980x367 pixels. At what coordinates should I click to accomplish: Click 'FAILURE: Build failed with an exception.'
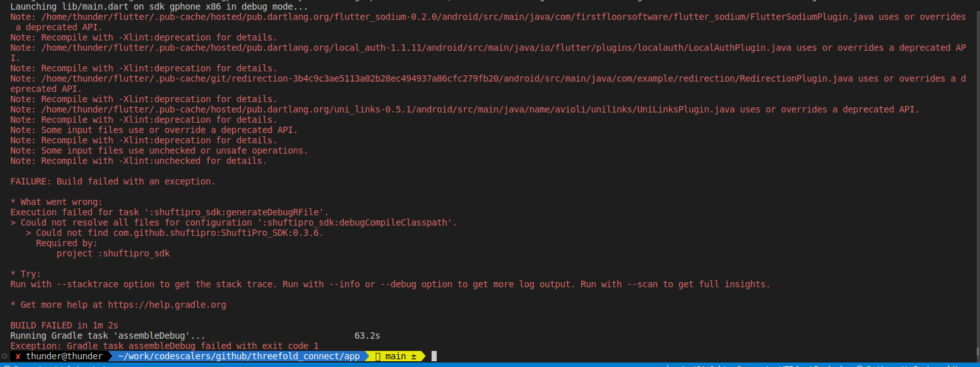click(x=113, y=181)
